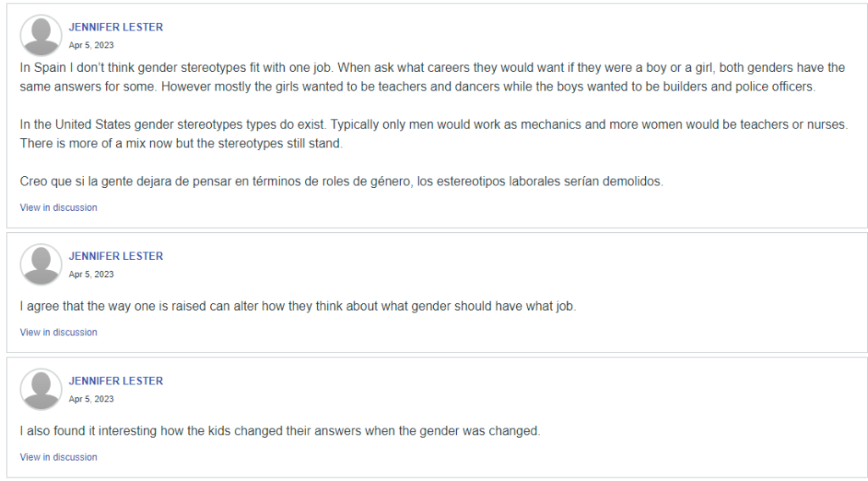The width and height of the screenshot is (868, 481).
Task: View the Spain stereotypes post in discussion
Action: tap(58, 207)
